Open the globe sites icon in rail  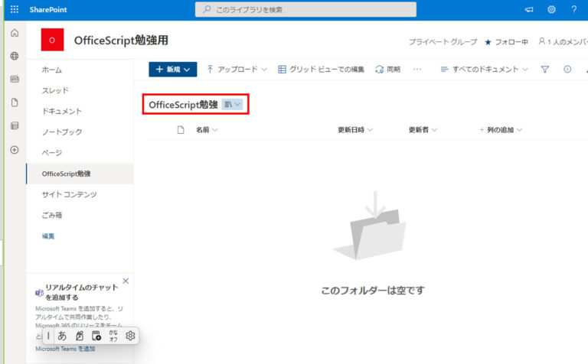click(15, 56)
